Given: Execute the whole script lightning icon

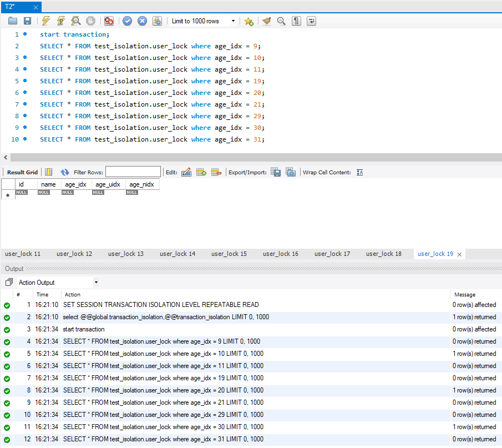Looking at the screenshot, I should [x=46, y=21].
